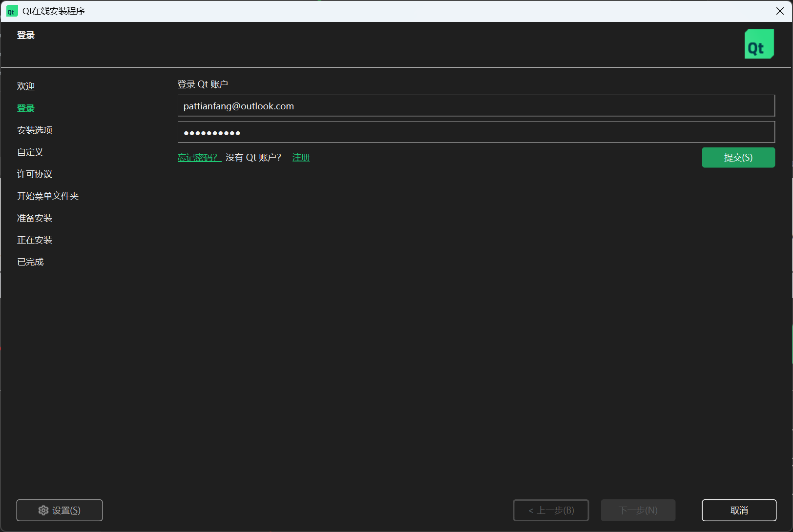Open installer settings with the 设置(S) button
Viewport: 793px width, 532px height.
60,510
